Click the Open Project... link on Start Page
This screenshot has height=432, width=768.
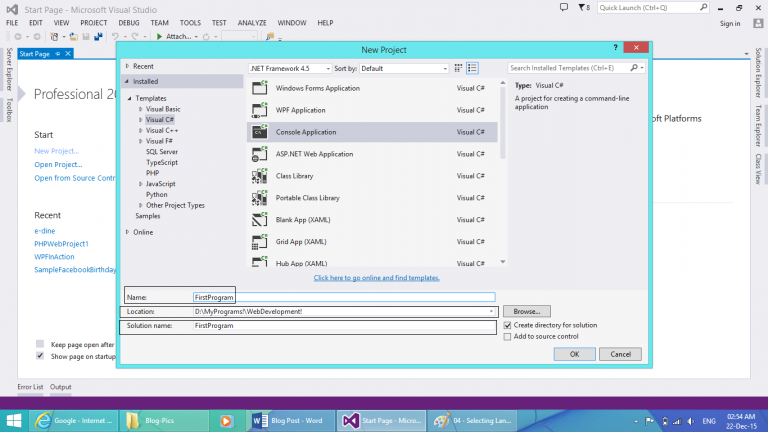[58, 165]
